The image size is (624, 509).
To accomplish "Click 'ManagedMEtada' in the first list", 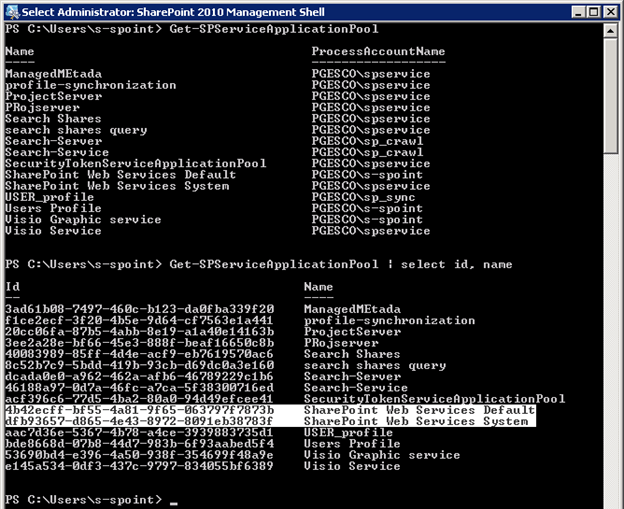I will click(x=46, y=74).
